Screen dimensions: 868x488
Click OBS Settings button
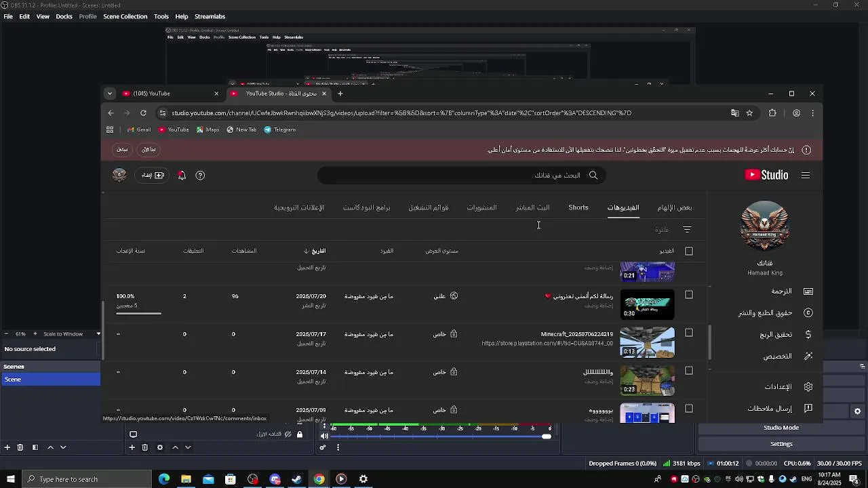pos(781,444)
